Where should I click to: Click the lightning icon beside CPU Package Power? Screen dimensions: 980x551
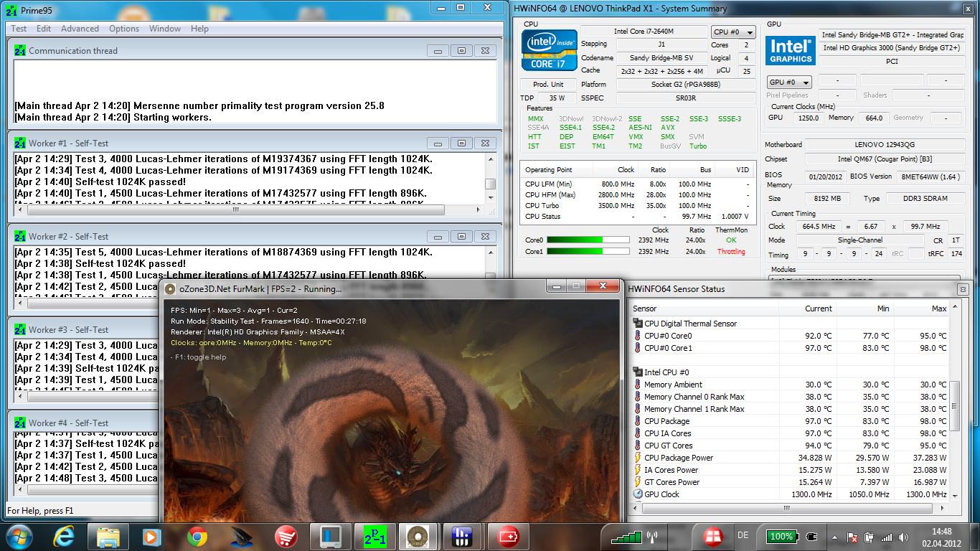coord(637,458)
